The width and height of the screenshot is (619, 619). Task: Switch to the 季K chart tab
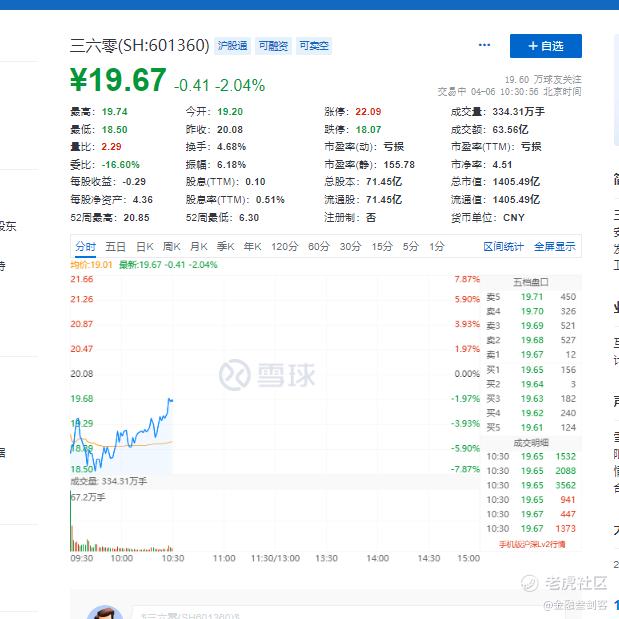[225, 247]
